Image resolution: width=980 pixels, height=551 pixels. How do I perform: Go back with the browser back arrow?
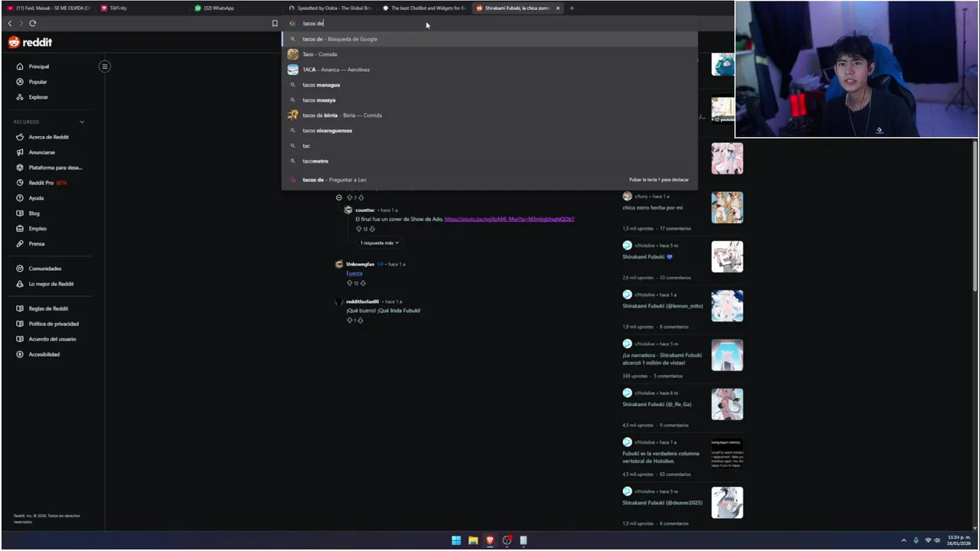tap(10, 23)
